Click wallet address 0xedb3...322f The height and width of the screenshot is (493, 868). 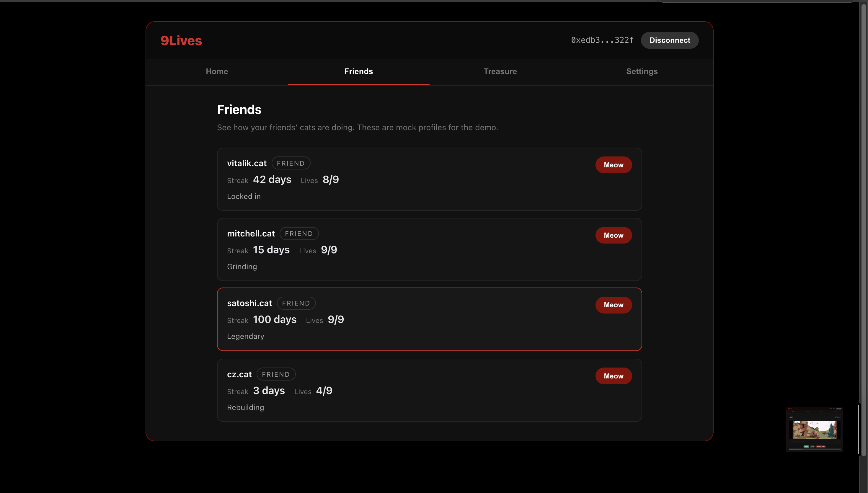pos(602,40)
